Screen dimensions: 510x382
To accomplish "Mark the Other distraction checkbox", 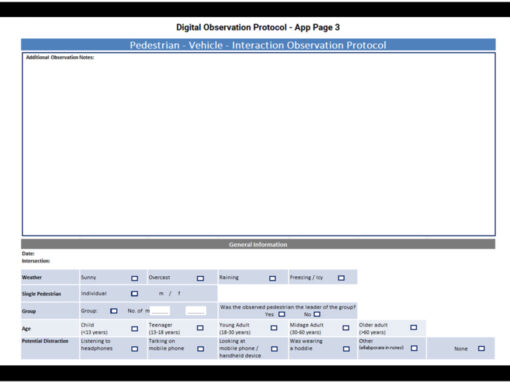I will pos(414,348).
